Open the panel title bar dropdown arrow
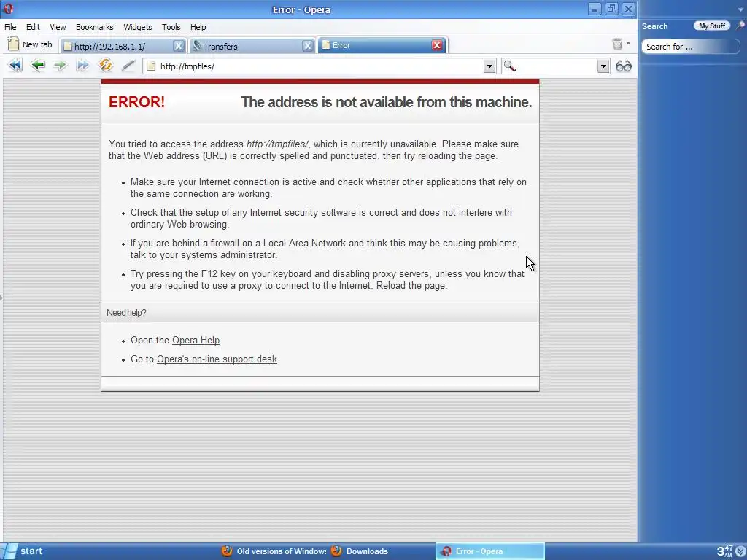The height and width of the screenshot is (560, 747). pyautogui.click(x=740, y=9)
